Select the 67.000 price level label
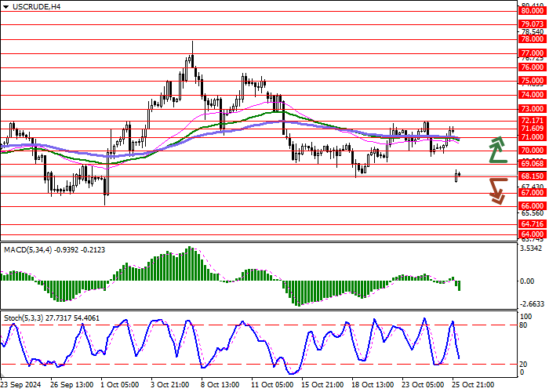Image resolution: width=549 pixels, height=392 pixels. click(x=533, y=193)
